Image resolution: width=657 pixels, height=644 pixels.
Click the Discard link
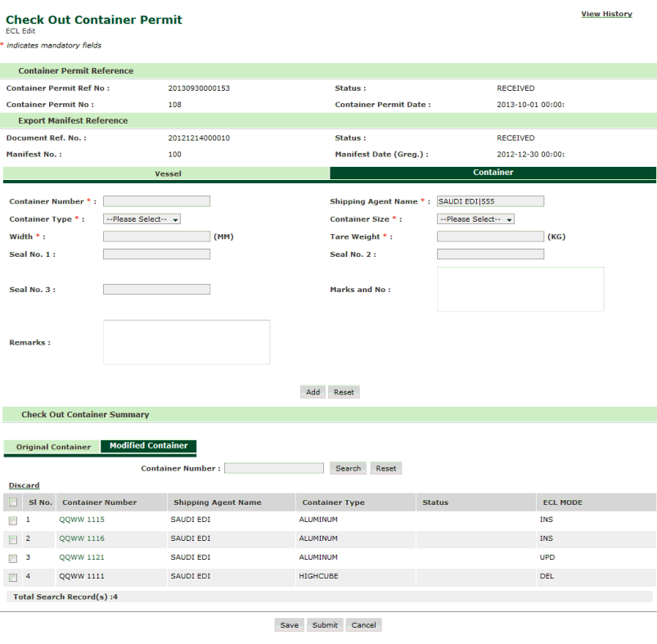24,485
